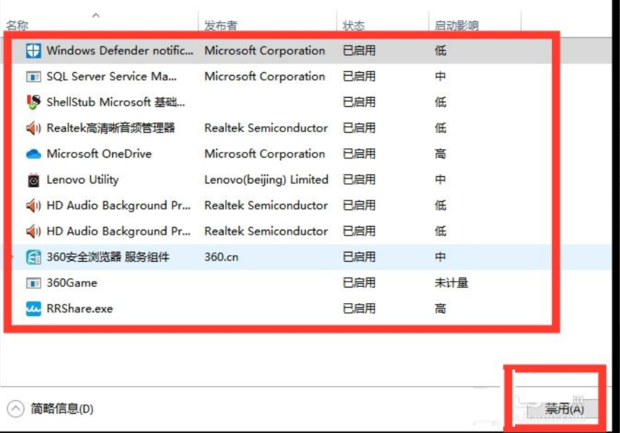The width and height of the screenshot is (620, 433).
Task: Click publisher Lenovo(beijing) Limited
Action: pyautogui.click(x=266, y=180)
